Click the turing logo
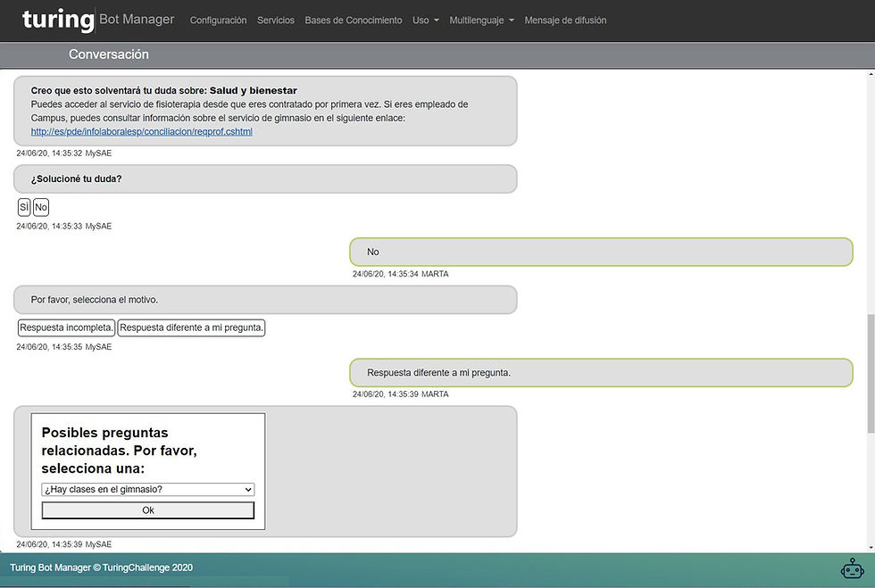This screenshot has height=588, width=875. pos(58,20)
